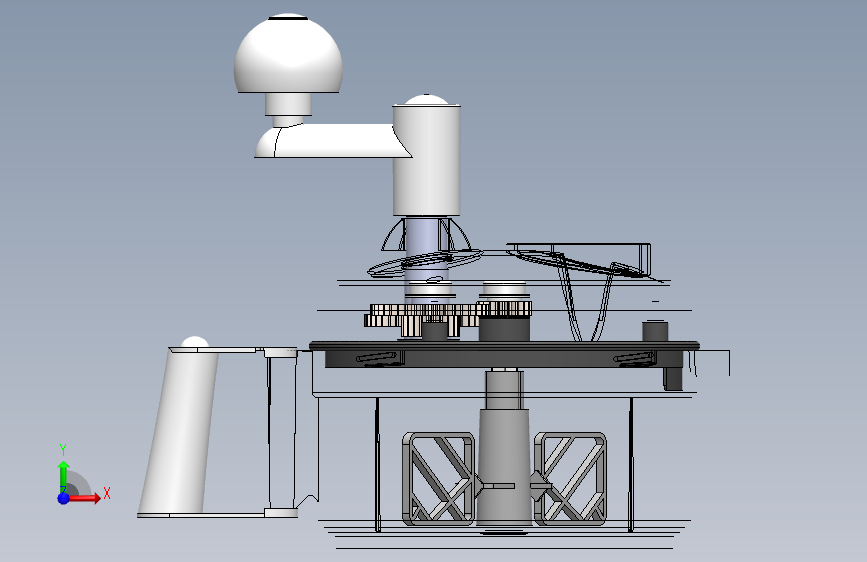Select the small dark cylinder on the plate's right
The image size is (867, 562).
(x=655, y=331)
